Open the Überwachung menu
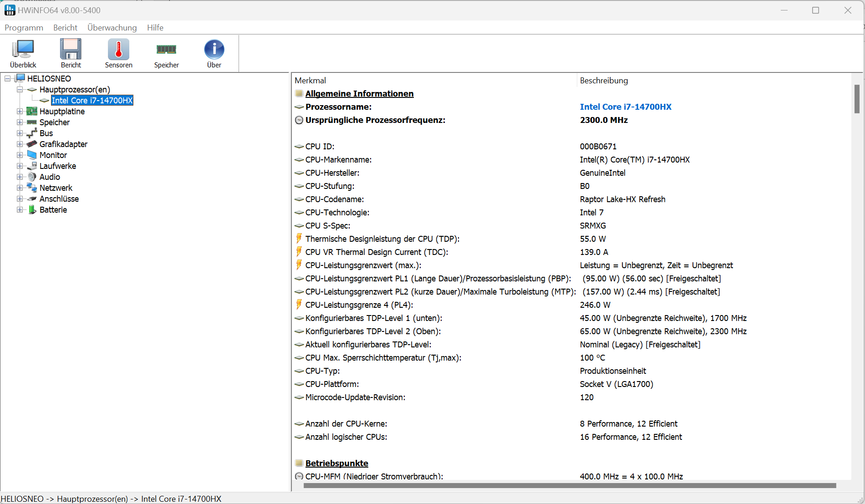Image resolution: width=865 pixels, height=504 pixels. pyautogui.click(x=112, y=28)
